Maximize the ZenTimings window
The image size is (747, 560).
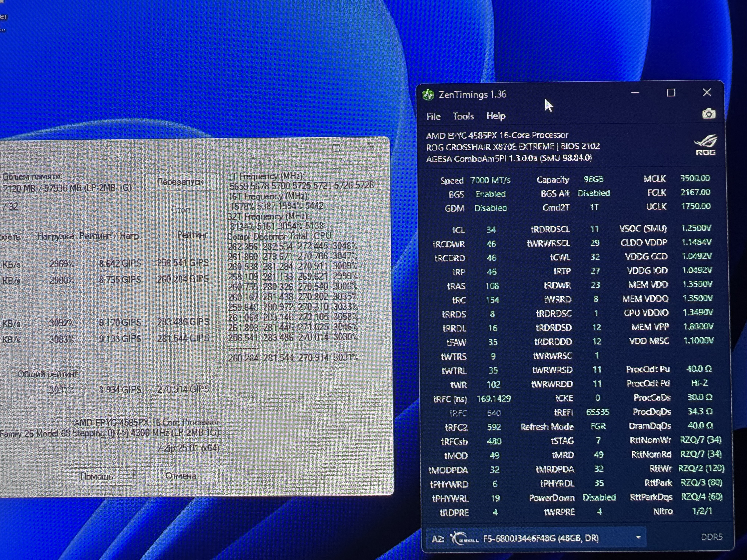click(671, 93)
